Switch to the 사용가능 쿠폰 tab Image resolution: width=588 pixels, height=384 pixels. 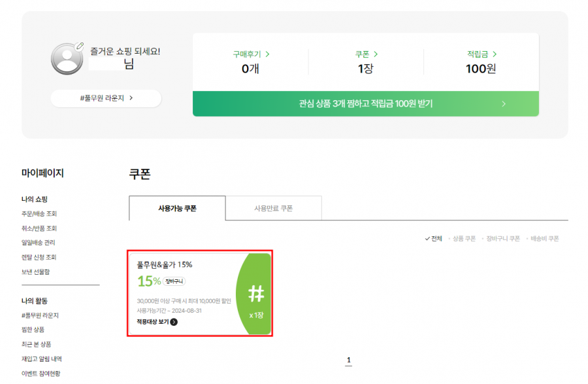[x=177, y=208]
